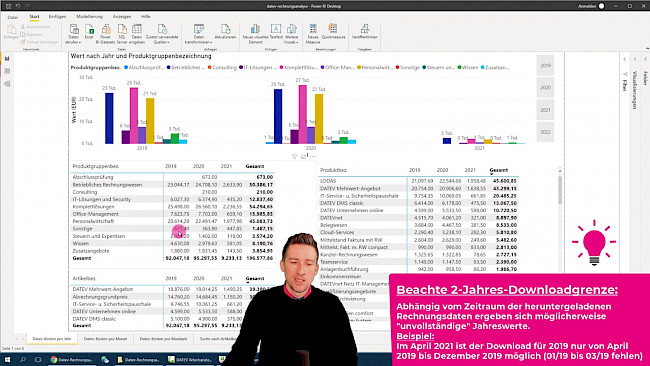Switch to Datev Kosten pro Mandant page
This screenshot has width=650, height=366.
click(x=163, y=339)
